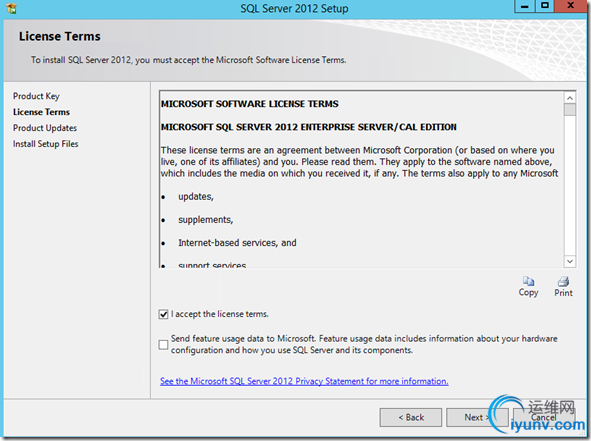Minimize the SQL Server 2012 Setup window
Image resolution: width=591 pixels, height=441 pixels.
coord(524,6)
